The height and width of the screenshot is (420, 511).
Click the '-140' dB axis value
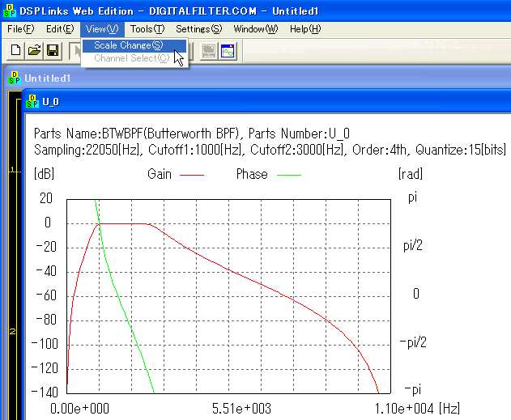point(45,392)
